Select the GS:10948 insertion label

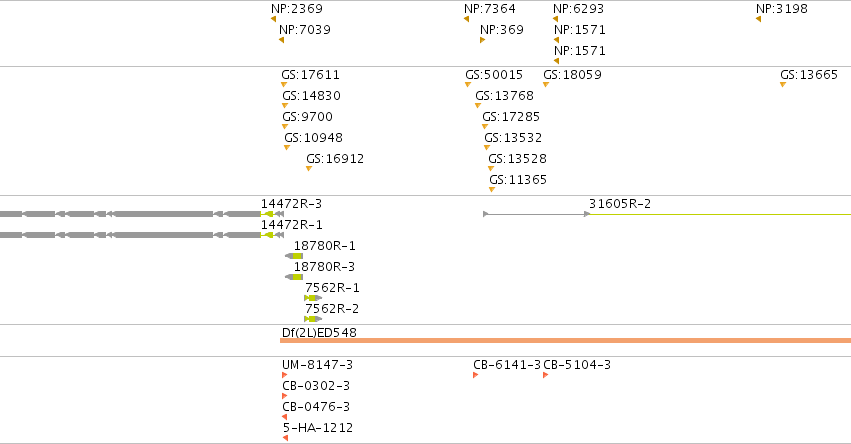(x=313, y=138)
